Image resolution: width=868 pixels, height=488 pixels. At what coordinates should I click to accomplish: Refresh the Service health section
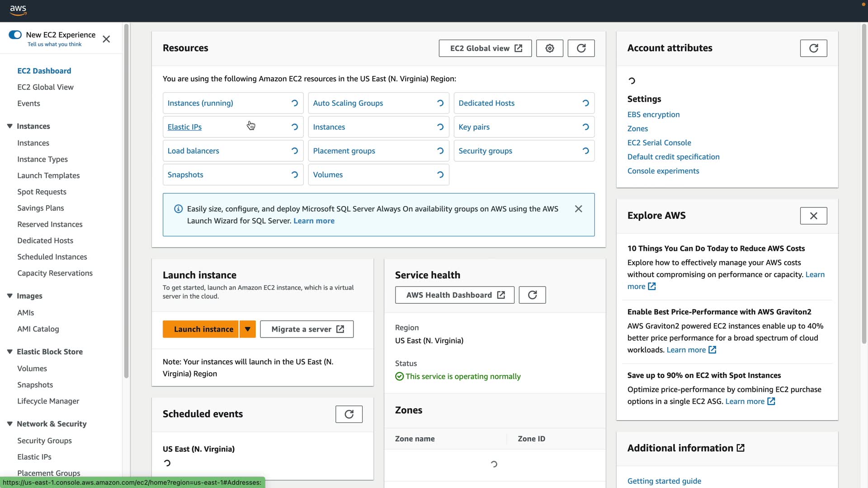(532, 295)
